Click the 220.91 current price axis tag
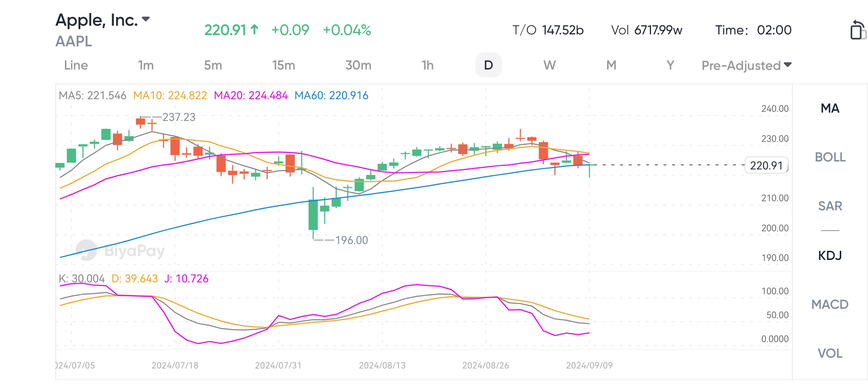The width and height of the screenshot is (868, 391). [767, 165]
